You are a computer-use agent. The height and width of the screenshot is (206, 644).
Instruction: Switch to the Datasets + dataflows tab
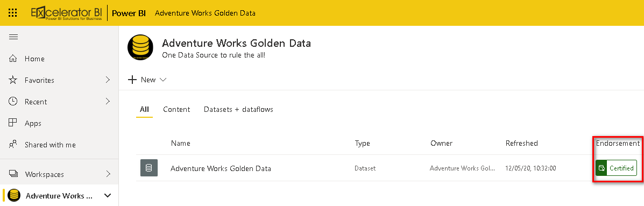[238, 109]
